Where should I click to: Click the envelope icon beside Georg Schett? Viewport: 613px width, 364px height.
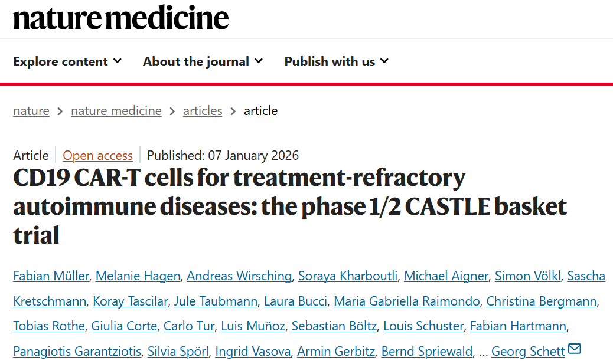(x=574, y=349)
